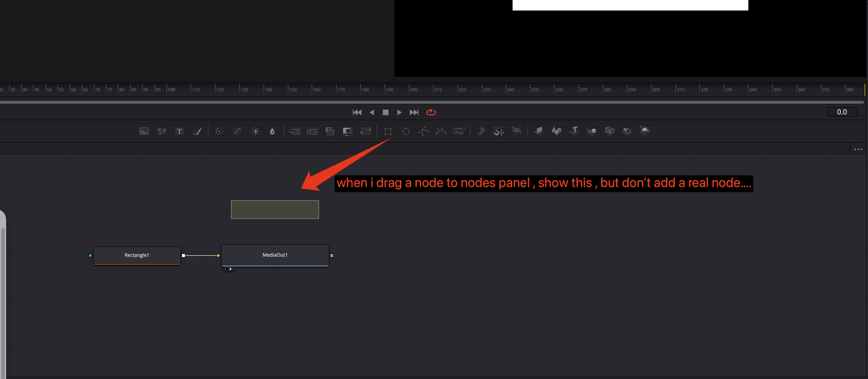The image size is (868, 379).
Task: Play the composition forward
Action: pyautogui.click(x=399, y=112)
